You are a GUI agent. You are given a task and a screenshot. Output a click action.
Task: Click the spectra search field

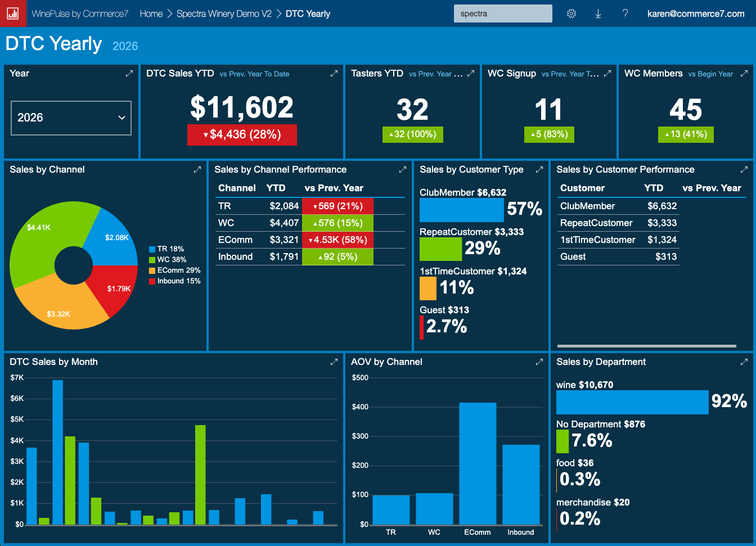pyautogui.click(x=503, y=13)
